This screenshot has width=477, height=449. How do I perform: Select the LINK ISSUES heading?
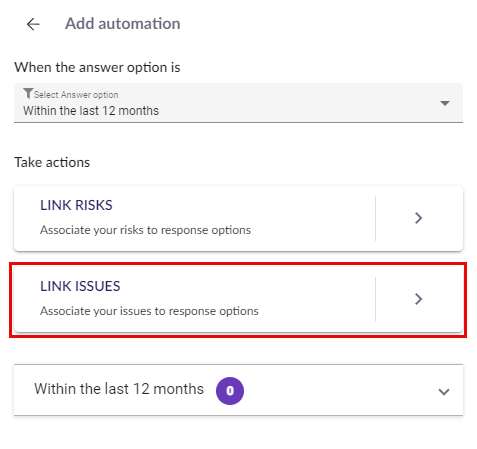pos(80,286)
